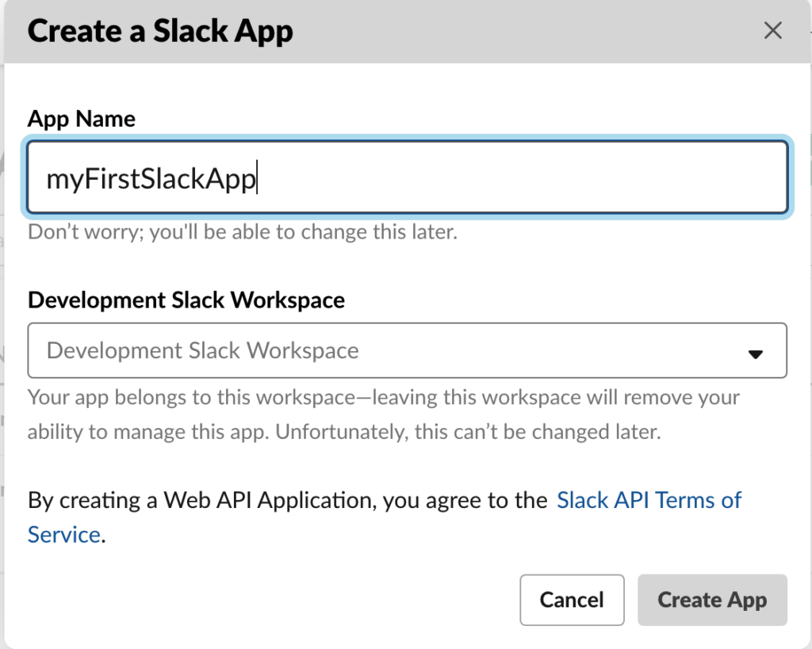812x649 pixels.
Task: Click the Development Slack Workspace field label
Action: (186, 300)
